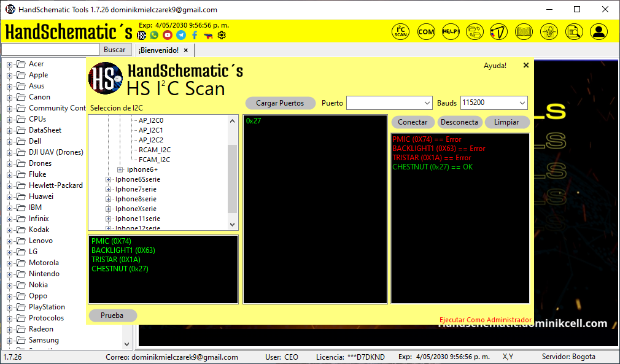Expand the Huawei folder
This screenshot has height=364, width=620.
pyautogui.click(x=9, y=196)
